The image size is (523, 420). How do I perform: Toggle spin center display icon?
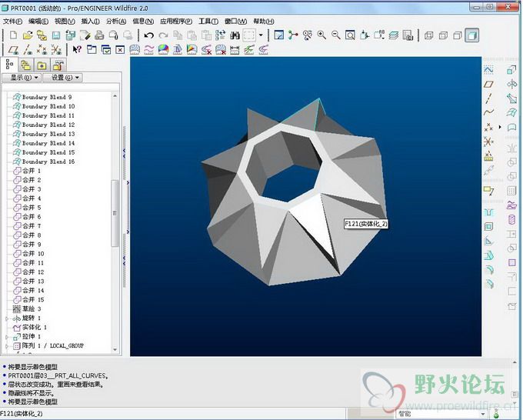(x=293, y=35)
